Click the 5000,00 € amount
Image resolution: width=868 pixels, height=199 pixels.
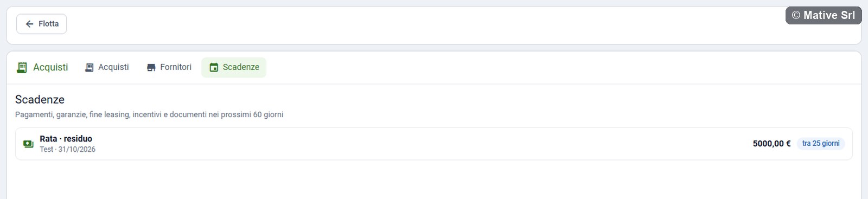point(771,144)
